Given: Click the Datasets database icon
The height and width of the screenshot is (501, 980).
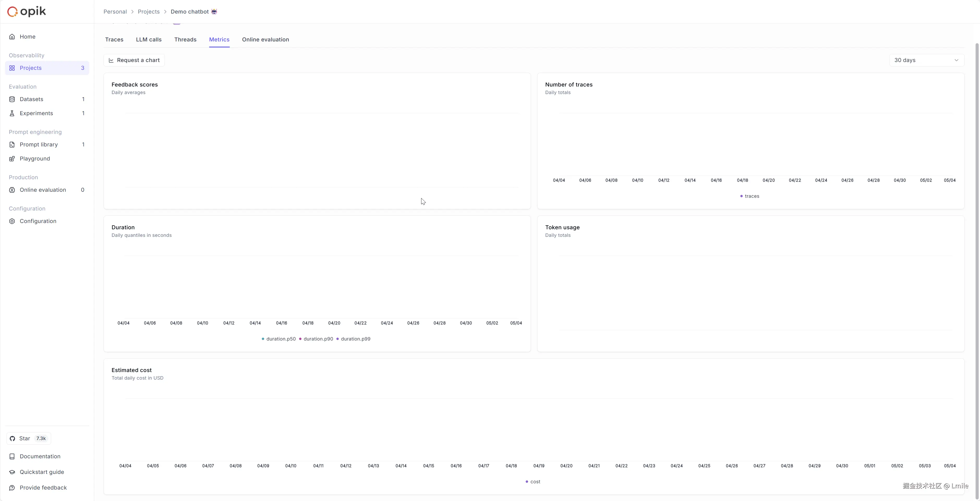Looking at the screenshot, I should click(x=12, y=99).
